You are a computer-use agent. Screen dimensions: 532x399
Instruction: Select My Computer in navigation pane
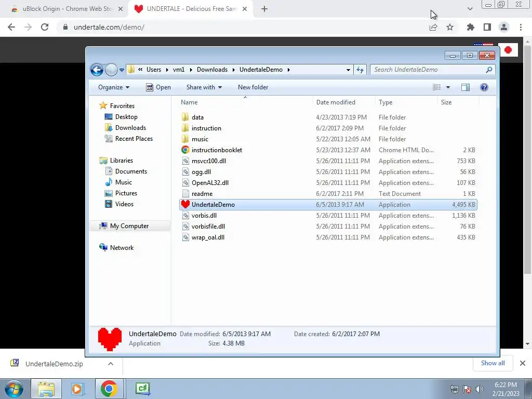tap(129, 226)
